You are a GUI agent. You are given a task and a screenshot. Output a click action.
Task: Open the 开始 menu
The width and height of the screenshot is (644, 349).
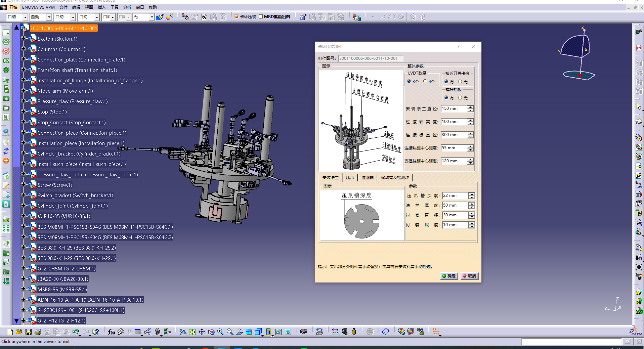(x=13, y=7)
